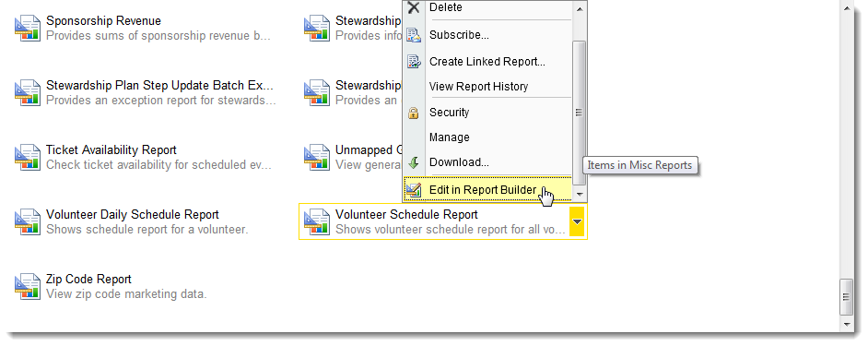
Task: Click the Volunteer Daily Schedule Report icon
Action: (27, 221)
